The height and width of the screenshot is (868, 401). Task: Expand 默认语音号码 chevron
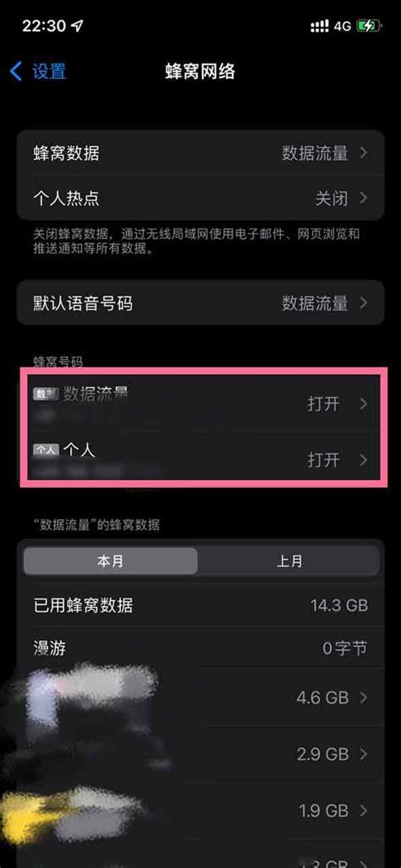(364, 303)
